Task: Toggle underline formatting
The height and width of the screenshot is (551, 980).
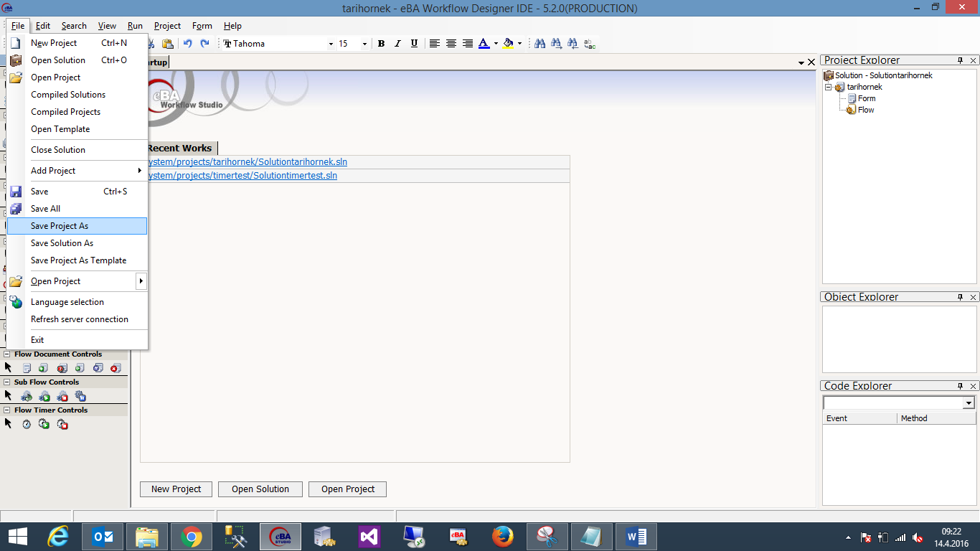Action: pyautogui.click(x=414, y=44)
